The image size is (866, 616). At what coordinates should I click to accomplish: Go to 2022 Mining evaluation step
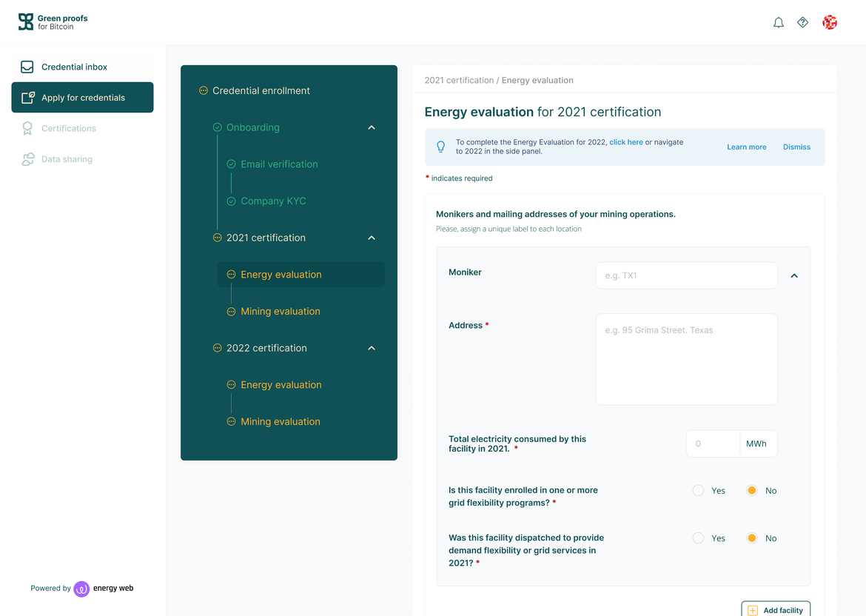click(280, 421)
